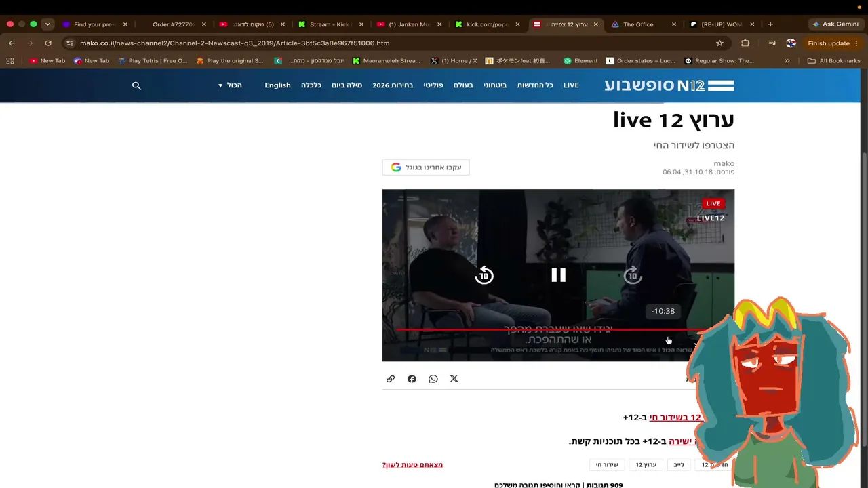Viewport: 868px width, 488px height.
Task: Open the (1) Home / X bookmark
Action: coord(453,61)
